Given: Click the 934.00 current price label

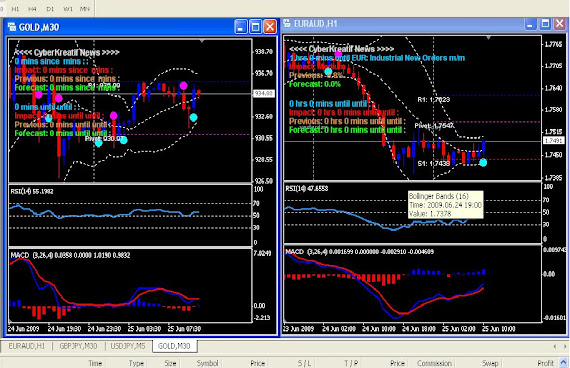Looking at the screenshot, I should click(264, 94).
